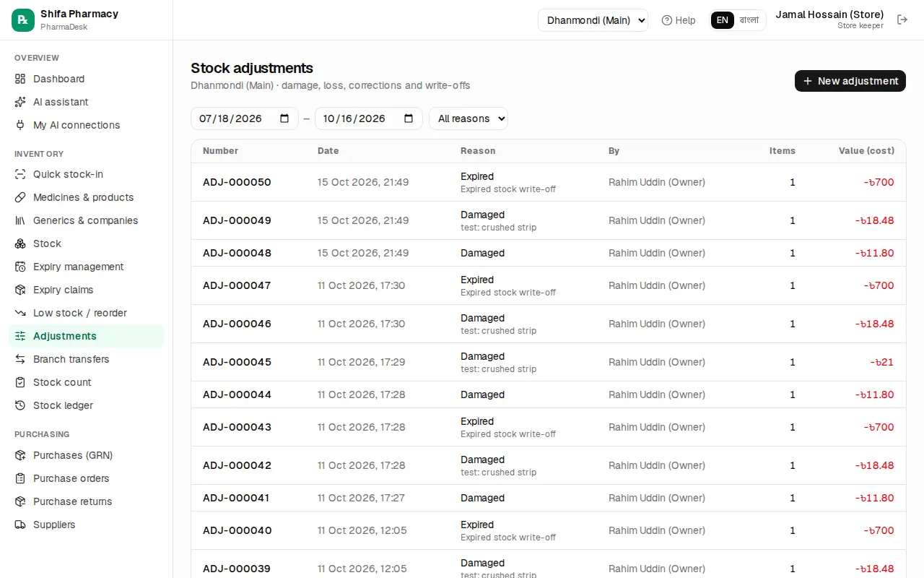
Task: Click the Stock boxes icon
Action: [20, 243]
